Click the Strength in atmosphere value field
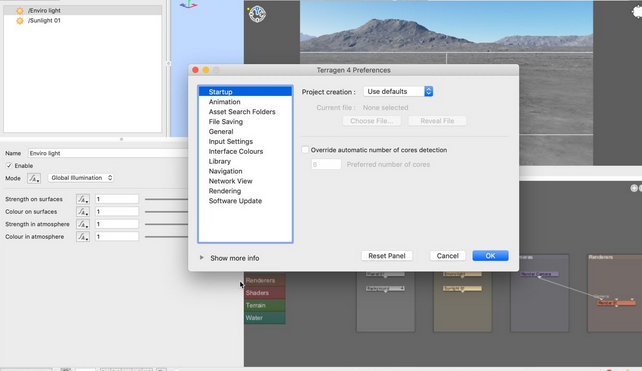This screenshot has height=371, width=642. tap(117, 224)
